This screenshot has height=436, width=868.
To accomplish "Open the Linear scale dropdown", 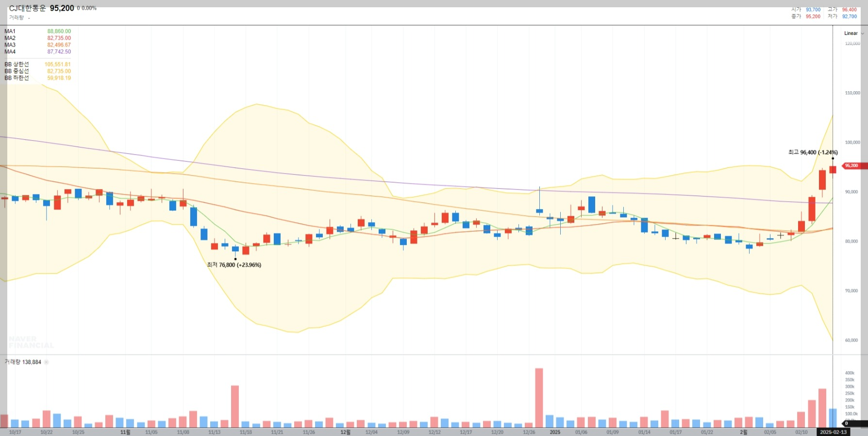I will (x=854, y=33).
